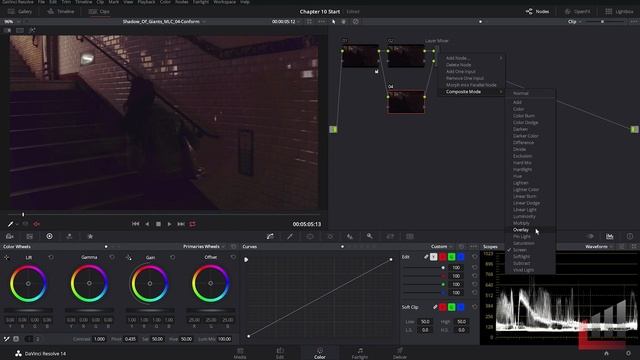Click the Gain white point picker
The image size is (640, 360).
(129, 258)
